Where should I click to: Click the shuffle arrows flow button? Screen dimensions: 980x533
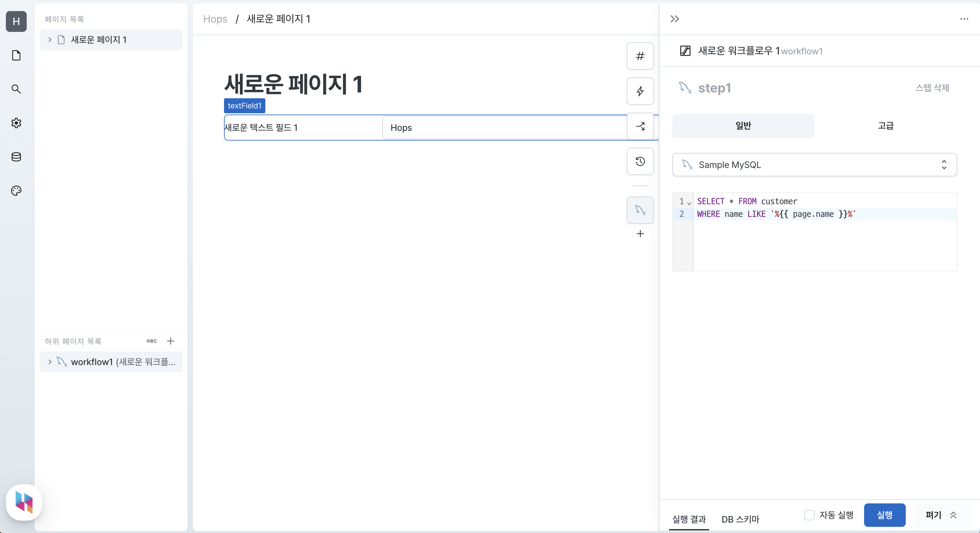coord(640,126)
